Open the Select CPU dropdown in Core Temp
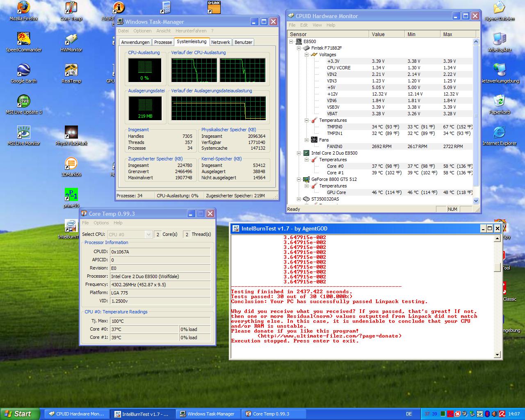 tap(148, 234)
